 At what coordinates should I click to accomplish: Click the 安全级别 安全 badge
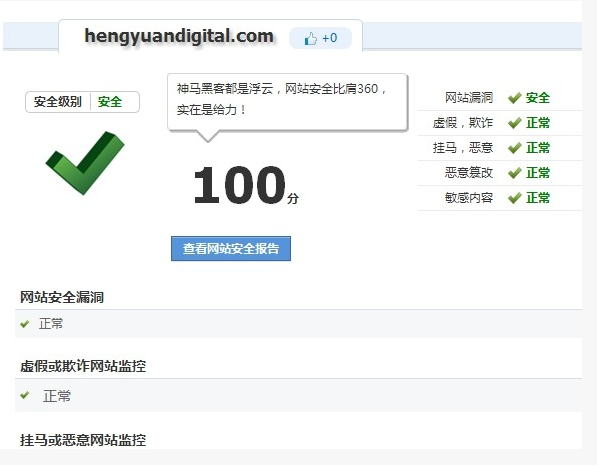[82, 102]
